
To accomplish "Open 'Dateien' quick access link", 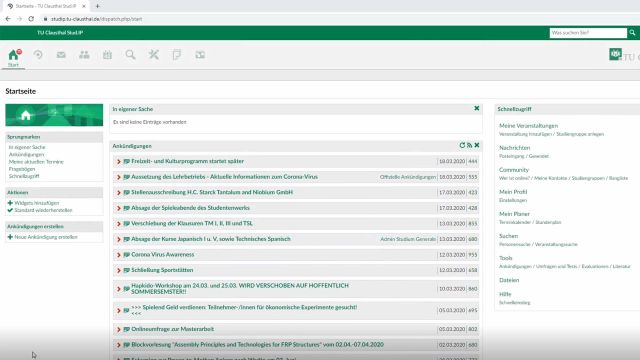I will [x=509, y=280].
